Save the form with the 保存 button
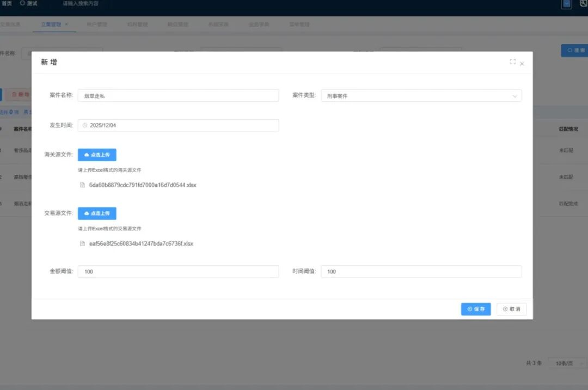This screenshot has height=390, width=588. [x=475, y=309]
